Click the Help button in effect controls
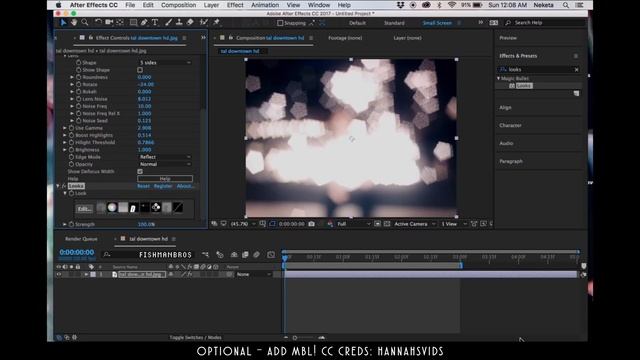Image resolution: width=640 pixels, height=360 pixels. pyautogui.click(x=165, y=179)
